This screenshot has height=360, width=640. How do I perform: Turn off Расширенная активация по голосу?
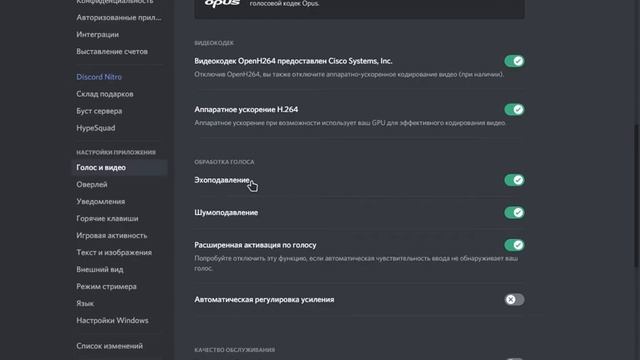coord(514,245)
